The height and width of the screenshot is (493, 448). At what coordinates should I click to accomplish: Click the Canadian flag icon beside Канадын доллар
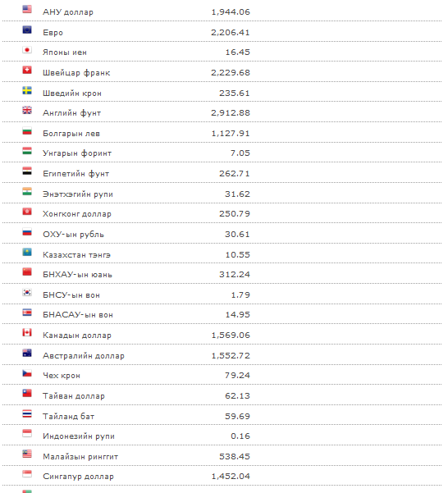[27, 332]
